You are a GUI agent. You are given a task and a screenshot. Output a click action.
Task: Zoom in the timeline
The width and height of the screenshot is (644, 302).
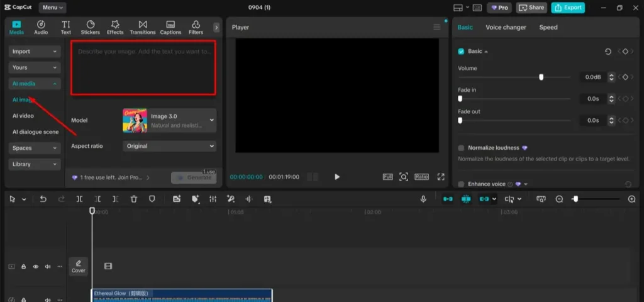click(631, 199)
